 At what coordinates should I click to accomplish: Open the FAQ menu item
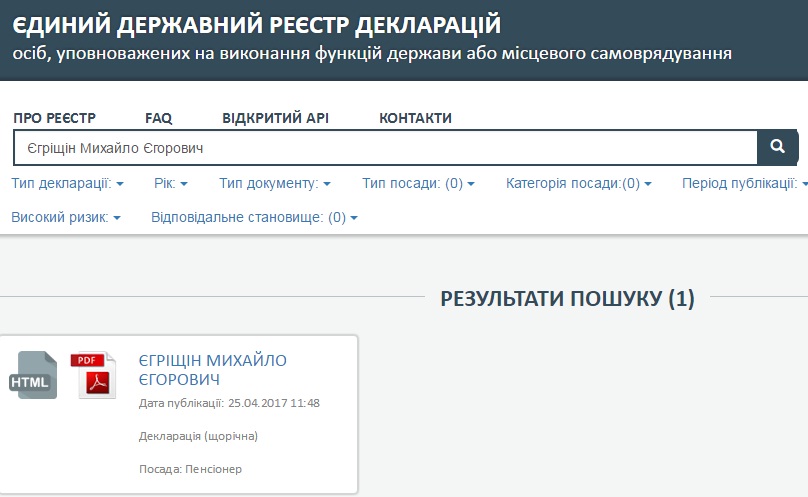click(158, 118)
